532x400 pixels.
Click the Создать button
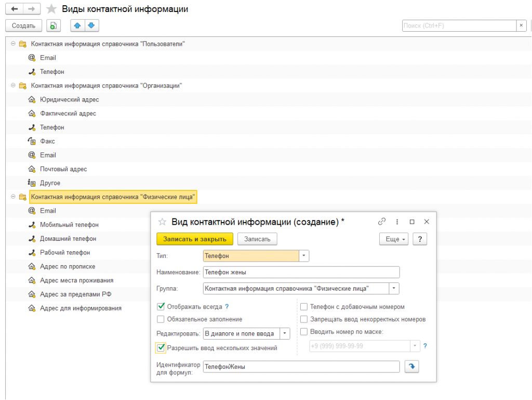(x=23, y=25)
